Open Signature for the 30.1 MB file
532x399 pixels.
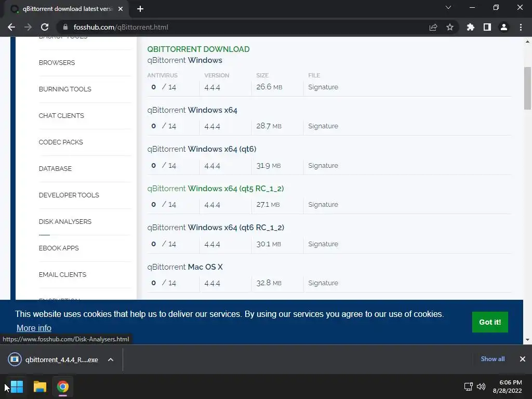pos(323,244)
